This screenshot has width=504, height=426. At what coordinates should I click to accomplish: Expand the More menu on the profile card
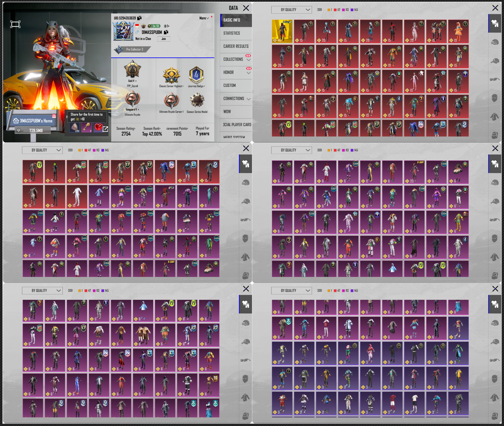204,18
